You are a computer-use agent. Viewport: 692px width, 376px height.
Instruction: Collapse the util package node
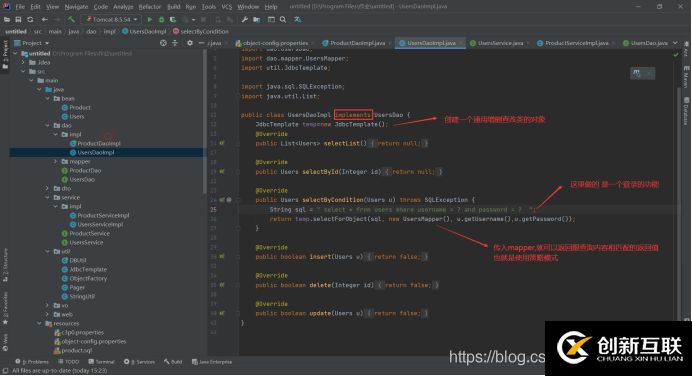tap(47, 252)
